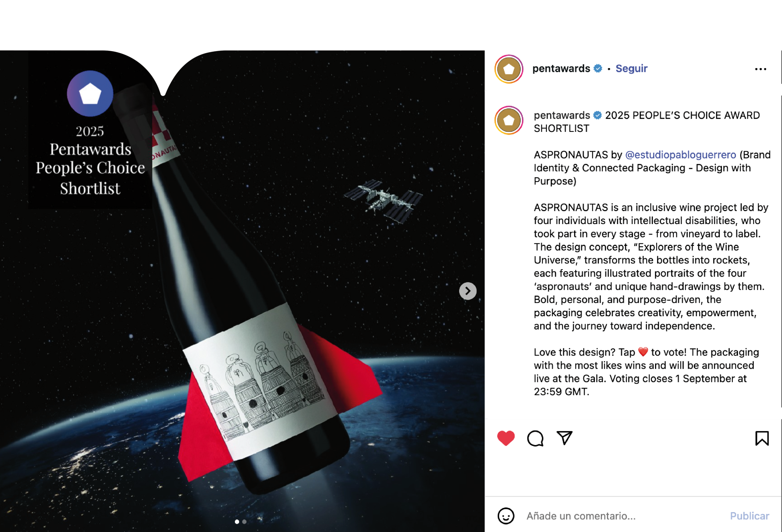Open the emoji picker smiley icon
Screen dimensions: 782x532
[506, 516]
